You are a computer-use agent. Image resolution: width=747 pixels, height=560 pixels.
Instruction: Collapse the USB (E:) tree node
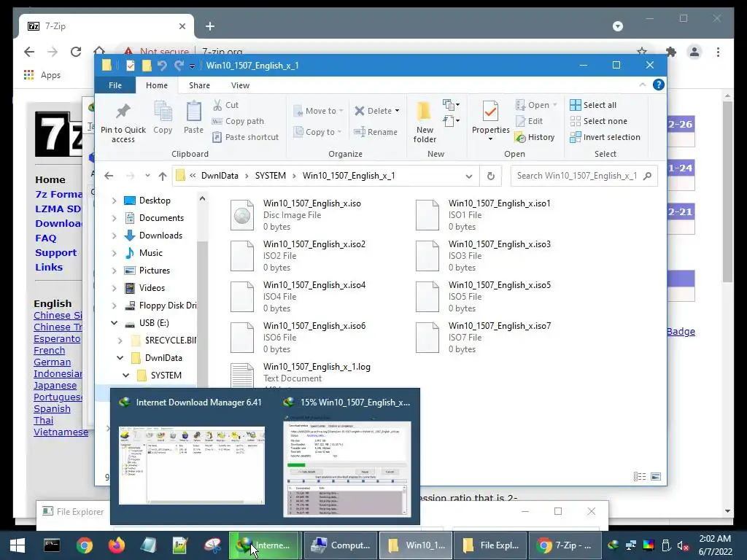click(x=114, y=323)
